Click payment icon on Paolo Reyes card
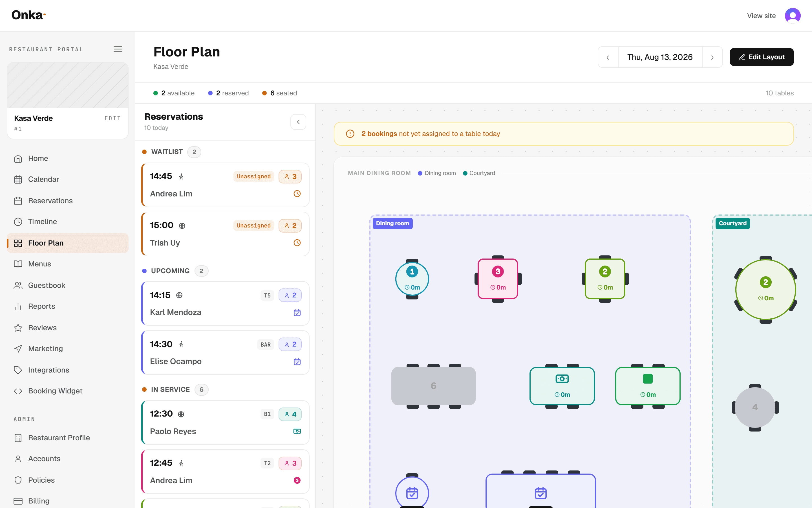The height and width of the screenshot is (508, 812). [297, 432]
